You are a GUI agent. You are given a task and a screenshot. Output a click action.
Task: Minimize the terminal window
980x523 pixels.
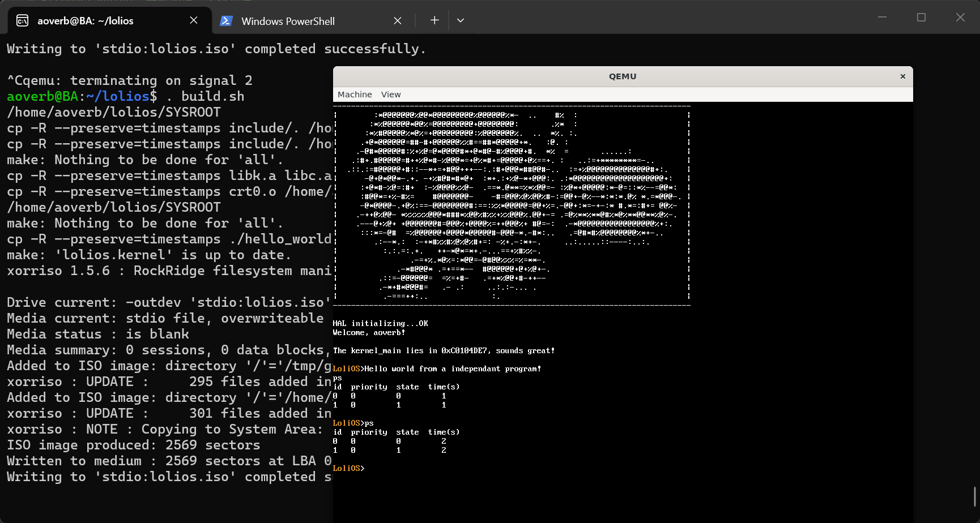[882, 18]
